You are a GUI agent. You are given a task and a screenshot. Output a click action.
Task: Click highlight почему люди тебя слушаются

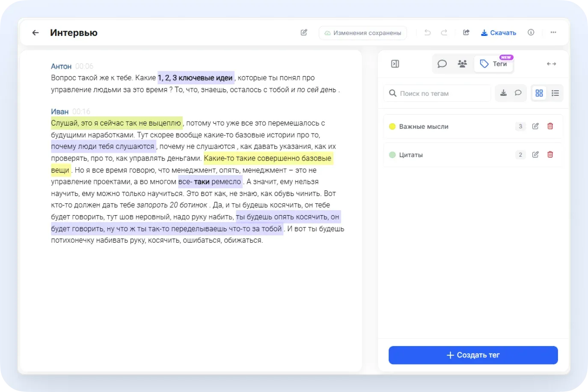[103, 146]
